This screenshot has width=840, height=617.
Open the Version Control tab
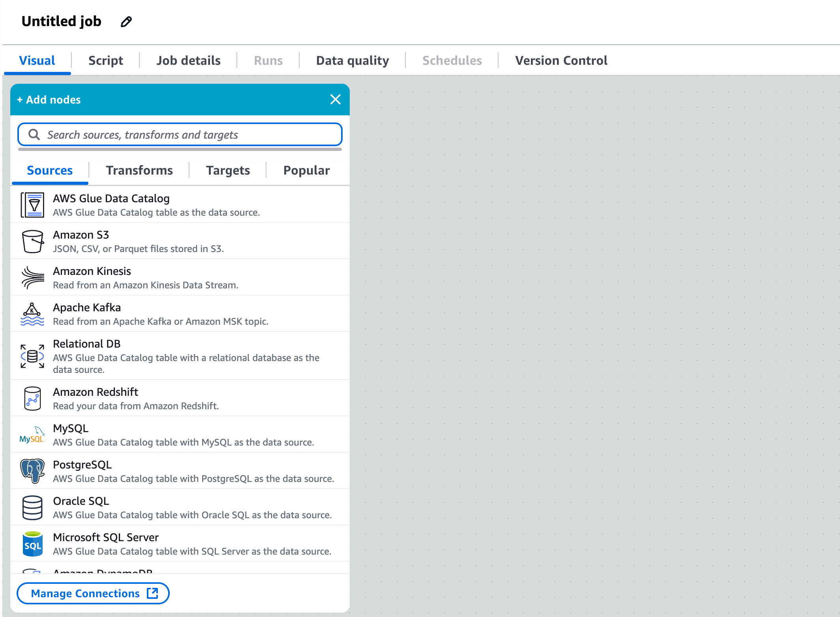point(561,60)
